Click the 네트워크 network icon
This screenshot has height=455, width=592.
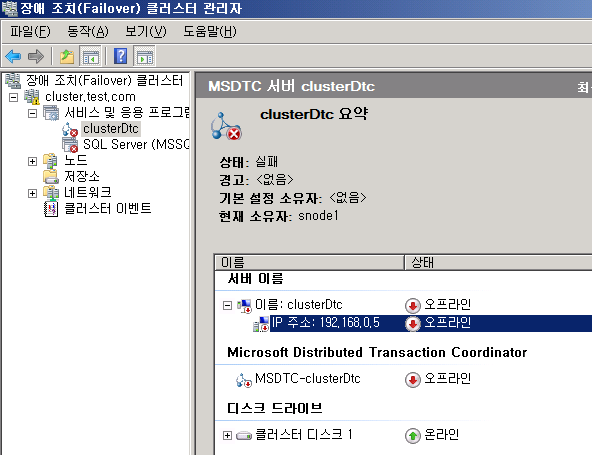tap(51, 193)
